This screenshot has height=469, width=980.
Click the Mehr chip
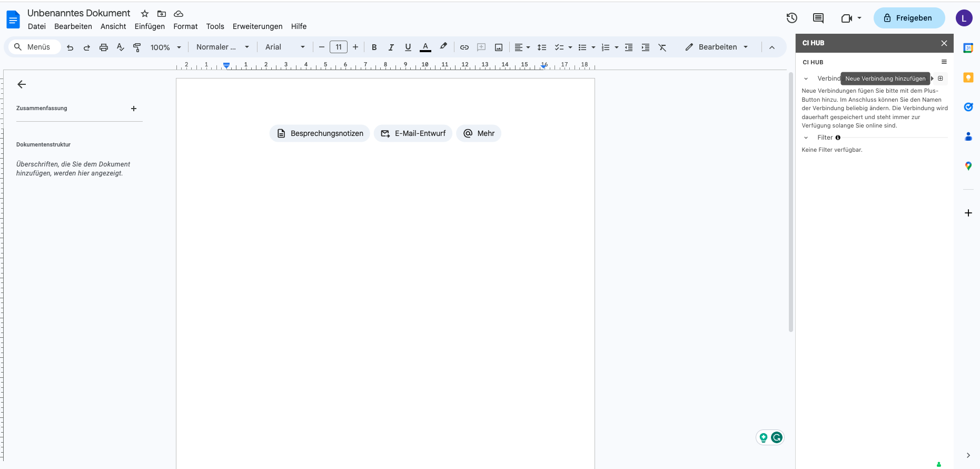tap(479, 133)
